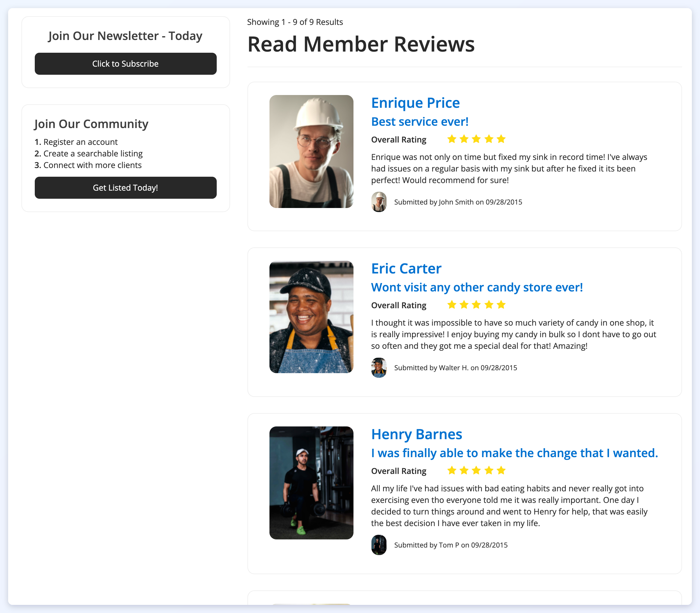Open Henry Barnes' profile name link
This screenshot has height=613, width=700.
point(416,434)
